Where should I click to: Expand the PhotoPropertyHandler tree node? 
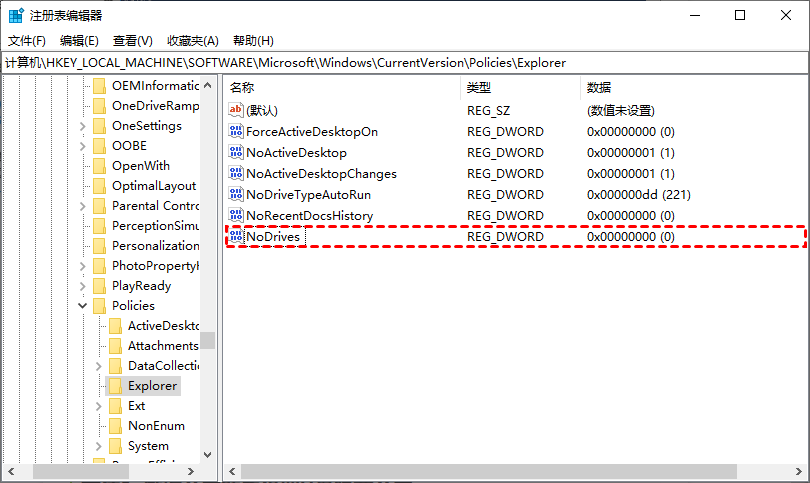coord(83,266)
